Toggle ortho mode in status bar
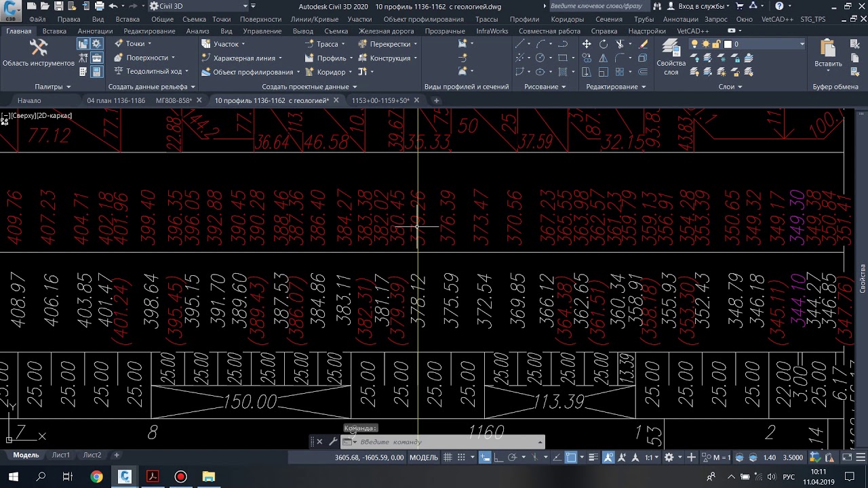Screen dimensions: 868x488 498,457
